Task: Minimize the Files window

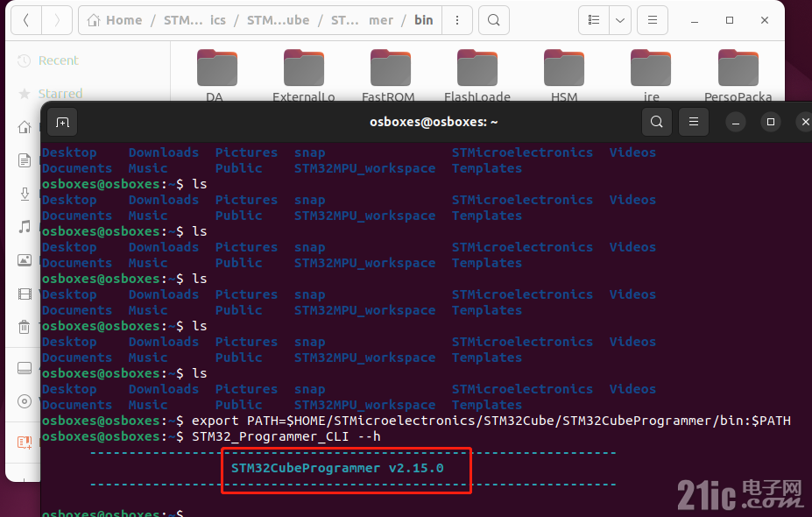Action: click(x=695, y=20)
